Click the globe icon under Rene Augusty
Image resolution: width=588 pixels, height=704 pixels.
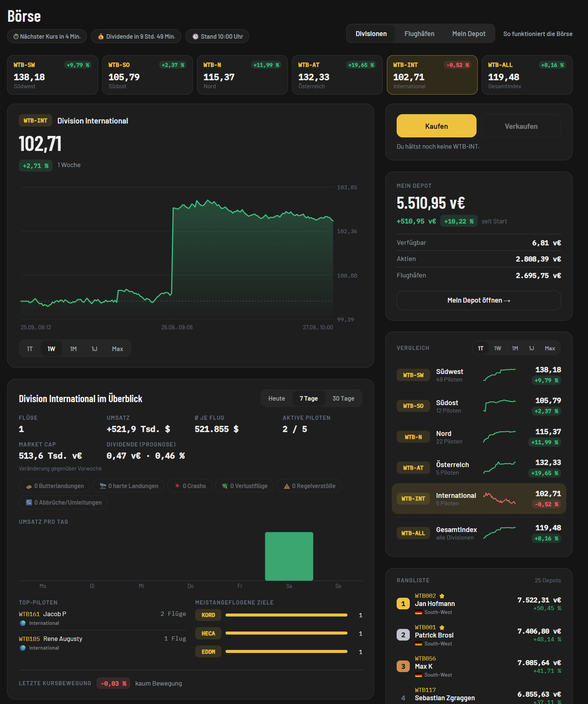point(23,648)
